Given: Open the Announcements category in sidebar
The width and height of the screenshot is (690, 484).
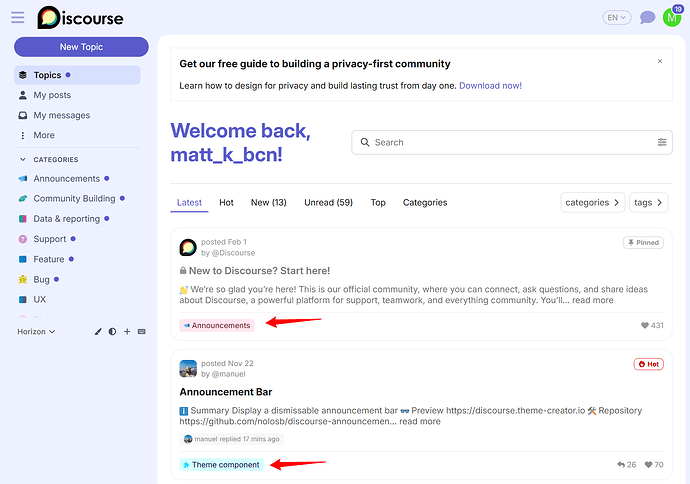Looking at the screenshot, I should (x=66, y=179).
